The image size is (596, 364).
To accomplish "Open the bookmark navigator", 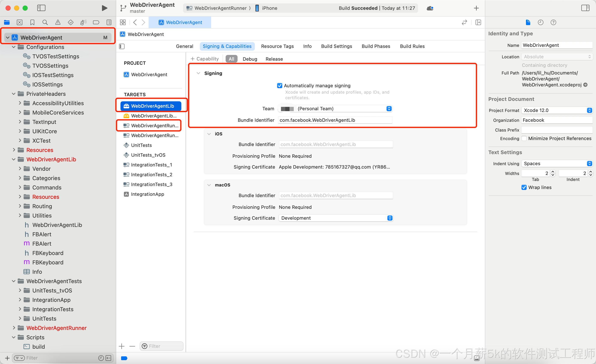I will [32, 23].
